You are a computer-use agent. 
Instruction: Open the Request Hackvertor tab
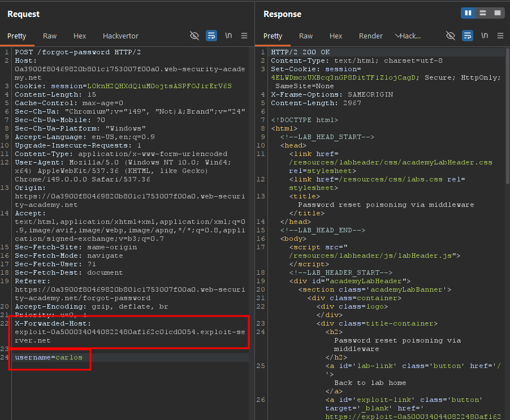point(120,36)
